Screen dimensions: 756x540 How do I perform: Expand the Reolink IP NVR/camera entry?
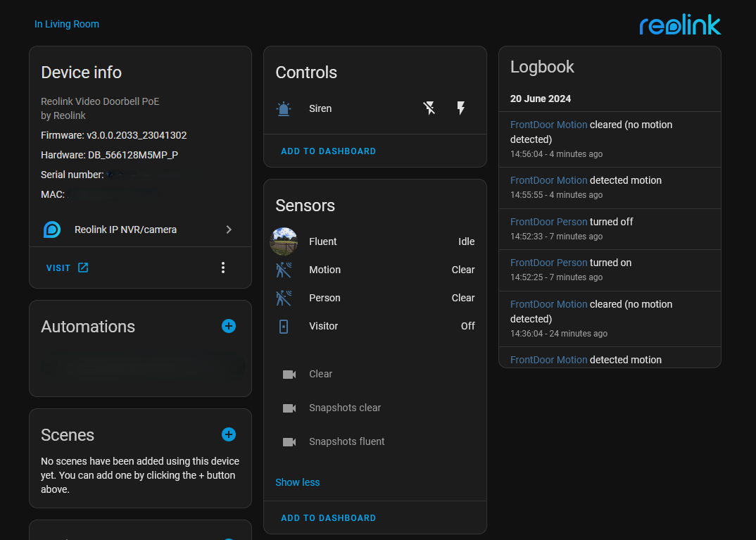(228, 229)
